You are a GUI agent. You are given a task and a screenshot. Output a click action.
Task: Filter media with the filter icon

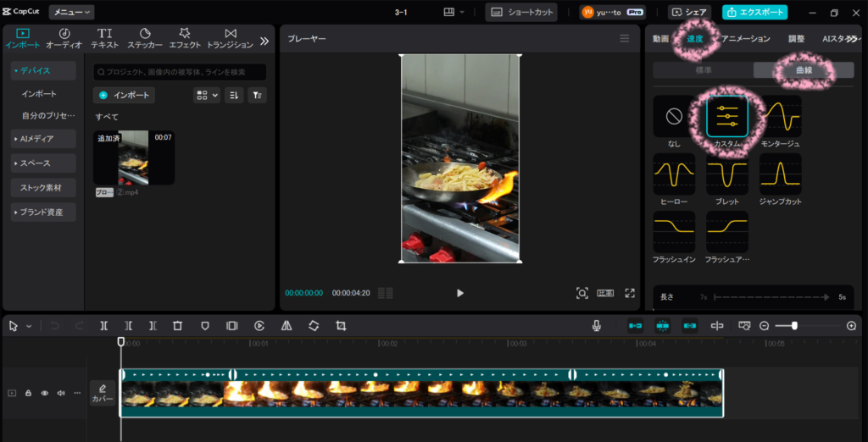pos(257,95)
